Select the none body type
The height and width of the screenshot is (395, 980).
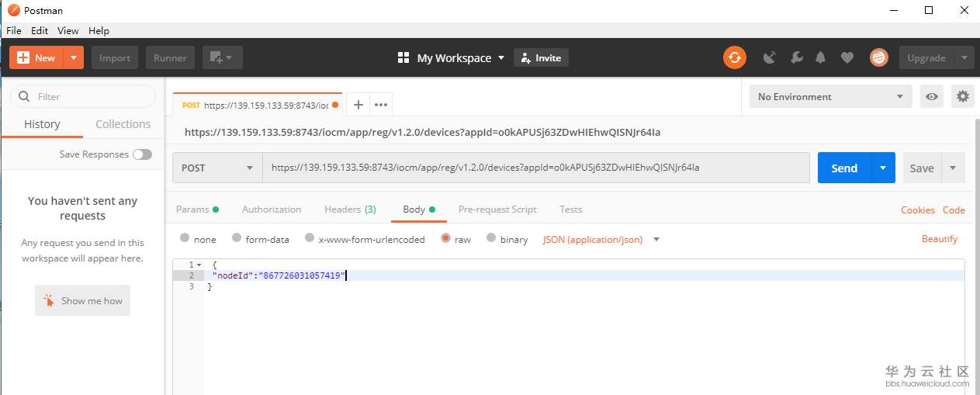pos(185,238)
